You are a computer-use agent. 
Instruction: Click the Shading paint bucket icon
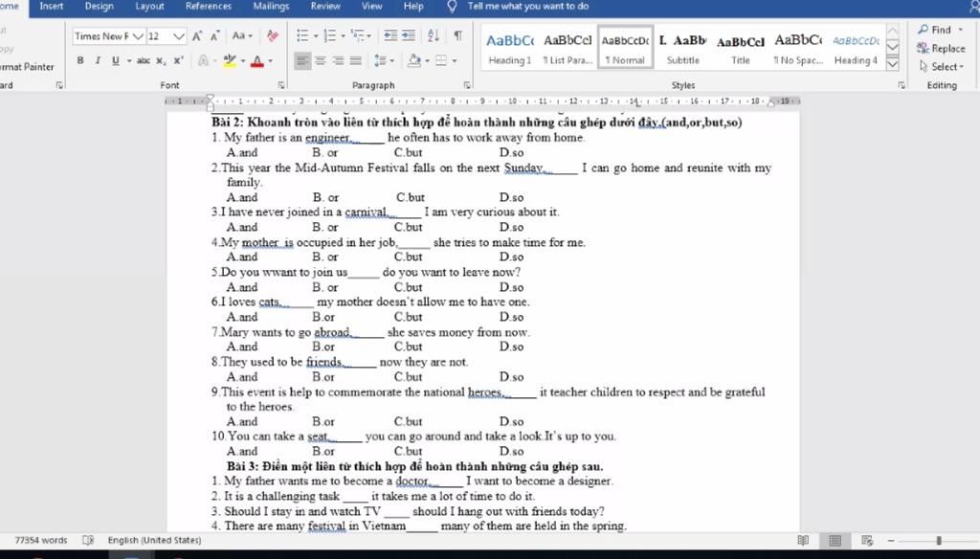pos(413,60)
